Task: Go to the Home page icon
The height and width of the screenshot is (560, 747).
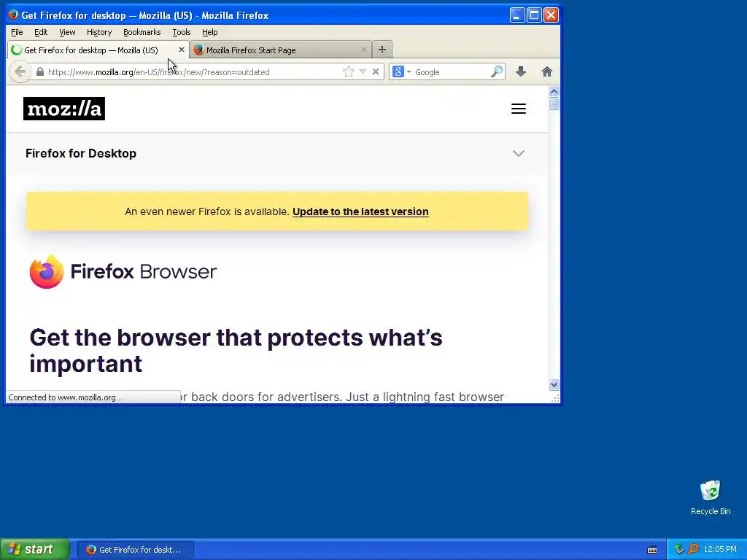Action: pyautogui.click(x=547, y=72)
